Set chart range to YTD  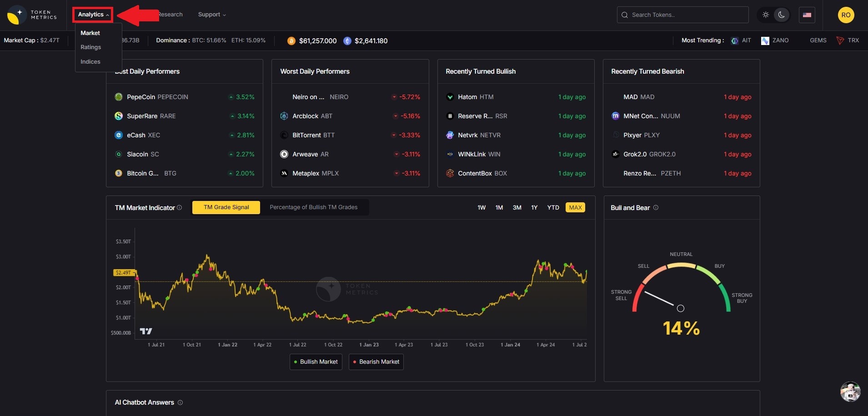pyautogui.click(x=553, y=207)
